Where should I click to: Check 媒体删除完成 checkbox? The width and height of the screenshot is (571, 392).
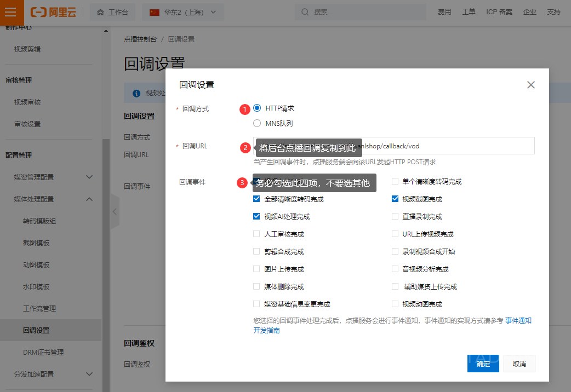(x=256, y=286)
